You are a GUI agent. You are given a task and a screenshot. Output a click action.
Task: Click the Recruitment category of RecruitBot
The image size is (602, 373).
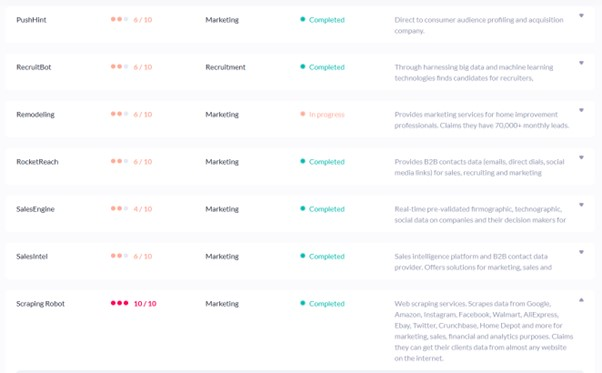point(225,67)
